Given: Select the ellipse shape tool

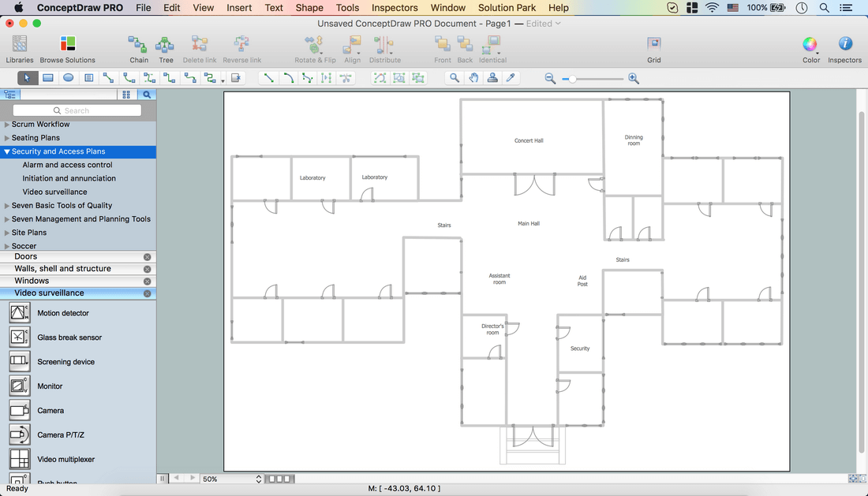Looking at the screenshot, I should 68,78.
